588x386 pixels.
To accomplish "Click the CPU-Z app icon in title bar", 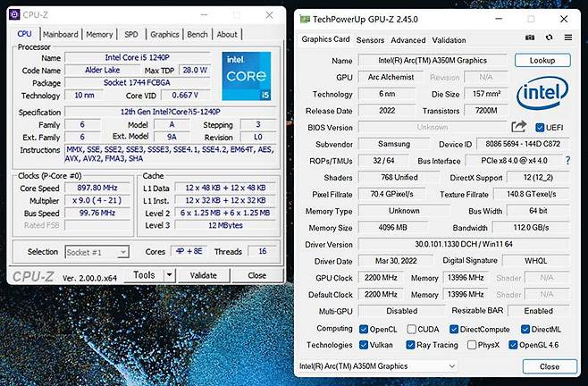I will (14, 14).
